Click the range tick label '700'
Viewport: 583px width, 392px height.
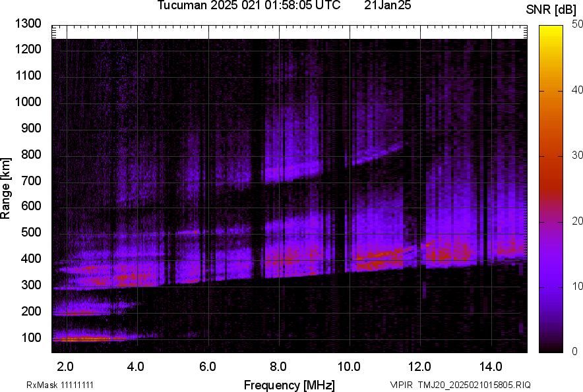[31, 181]
